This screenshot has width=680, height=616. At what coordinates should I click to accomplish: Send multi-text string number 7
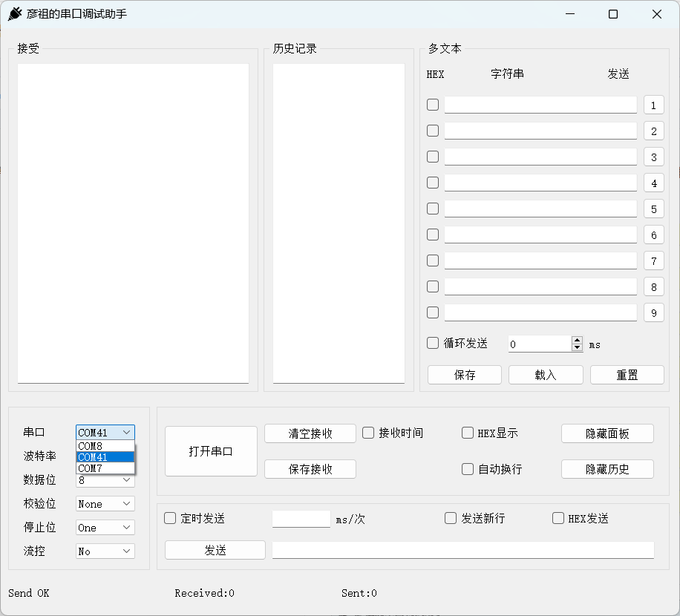pos(654,261)
